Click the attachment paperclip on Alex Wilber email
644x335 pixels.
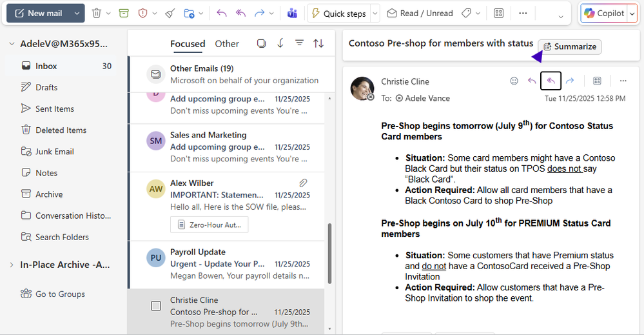coord(303,183)
